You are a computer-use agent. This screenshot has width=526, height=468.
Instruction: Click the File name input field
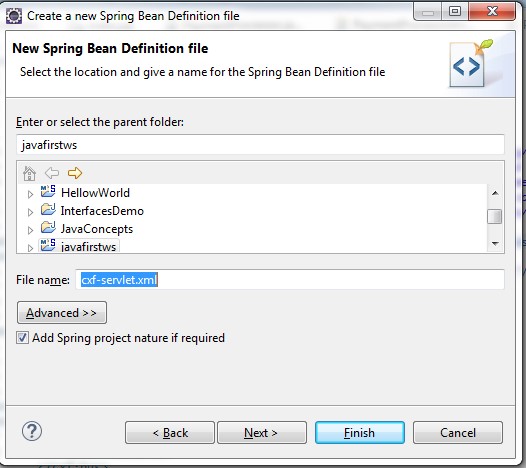click(x=290, y=279)
